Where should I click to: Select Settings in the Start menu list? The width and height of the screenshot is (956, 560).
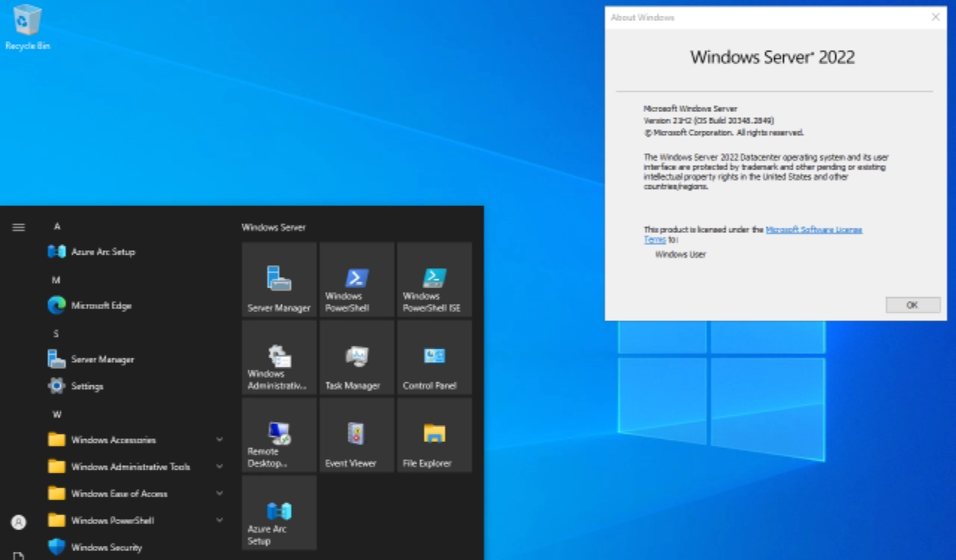pos(87,386)
